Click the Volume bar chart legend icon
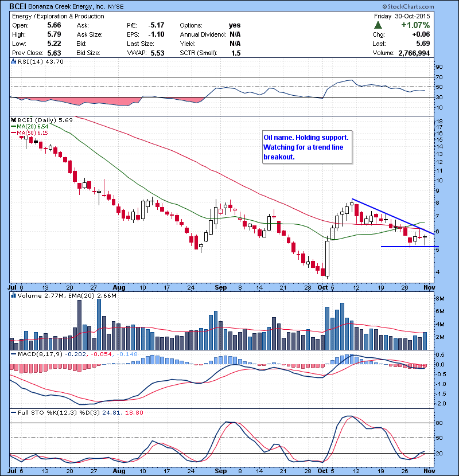Image resolution: width=459 pixels, height=476 pixels. (13, 295)
